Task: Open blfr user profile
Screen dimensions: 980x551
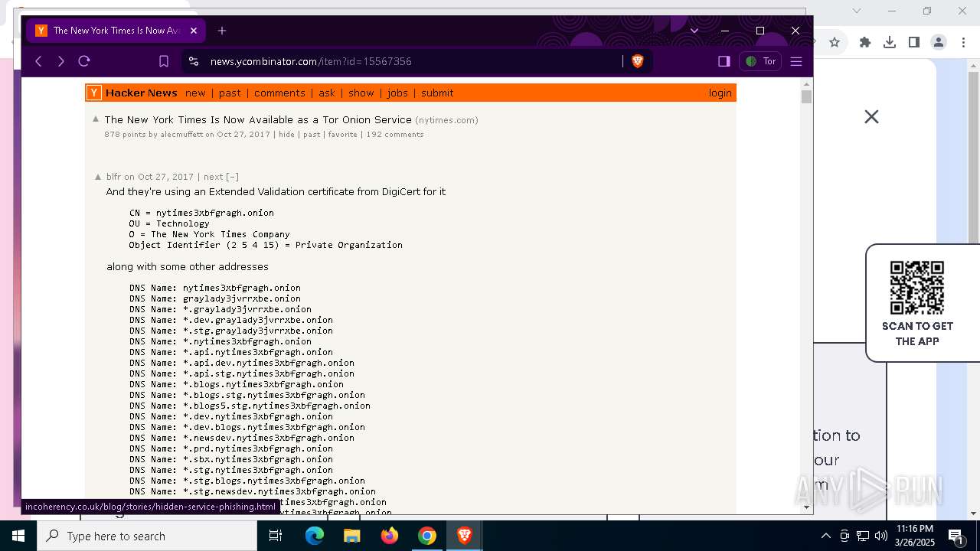Action: tap(113, 177)
